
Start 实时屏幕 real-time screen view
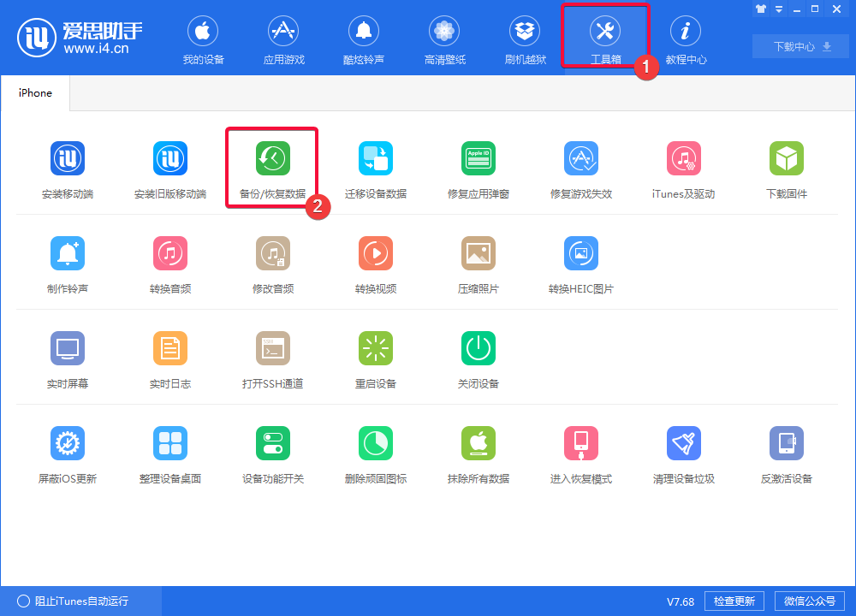pos(68,357)
